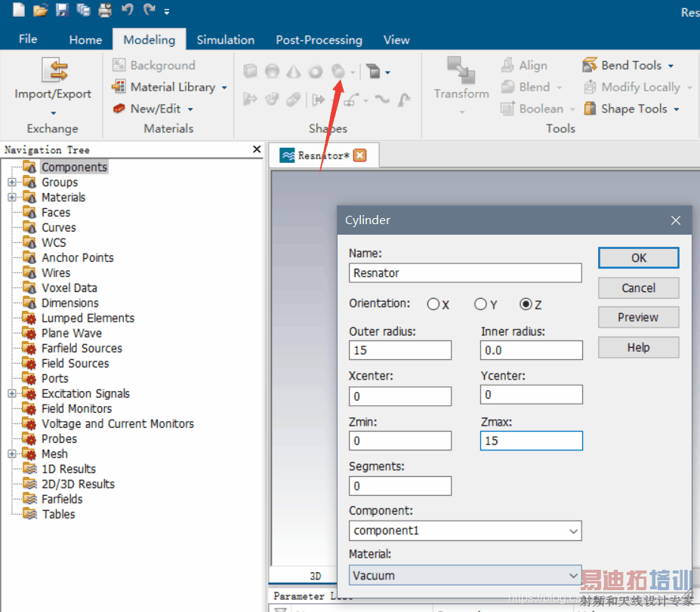Click the Redo arrow icon
Screen dimensions: 700x612
(x=149, y=9)
